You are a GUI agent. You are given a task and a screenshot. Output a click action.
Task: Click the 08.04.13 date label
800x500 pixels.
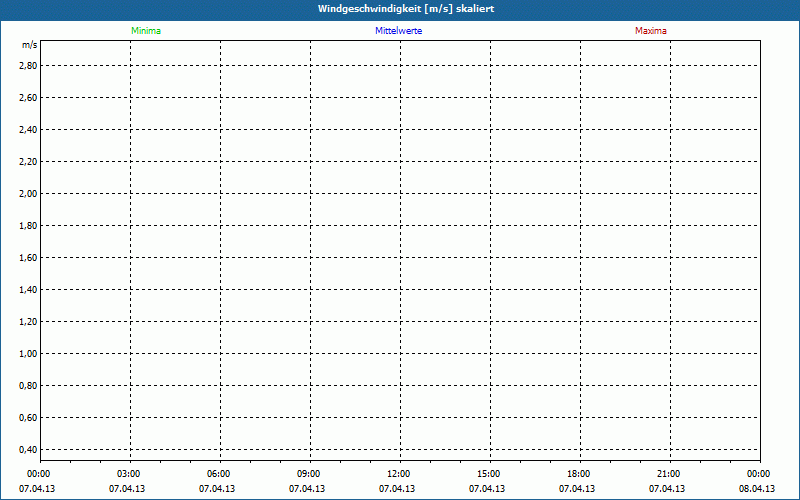coord(757,489)
